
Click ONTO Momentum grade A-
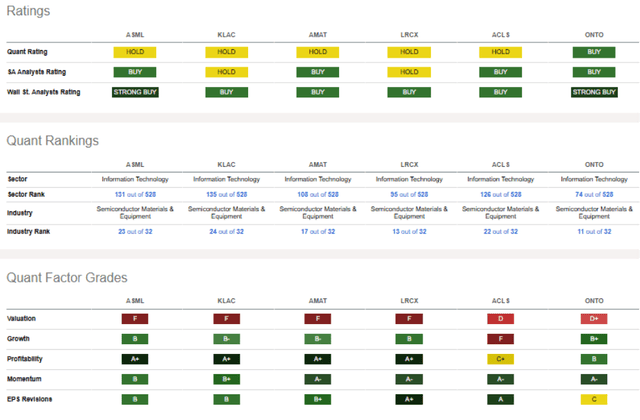pos(594,379)
